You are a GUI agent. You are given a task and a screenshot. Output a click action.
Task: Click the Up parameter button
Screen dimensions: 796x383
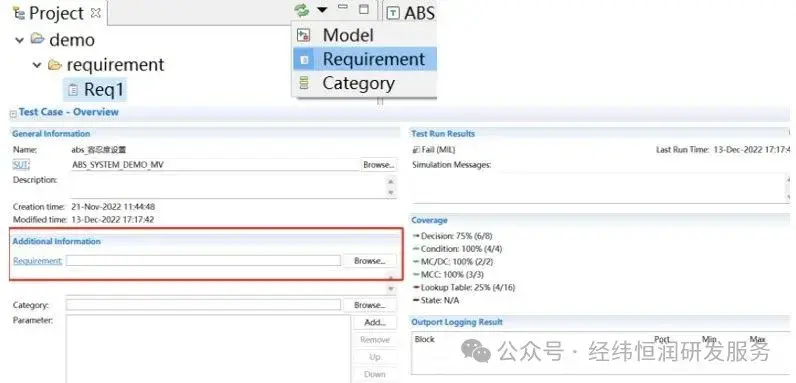(375, 357)
